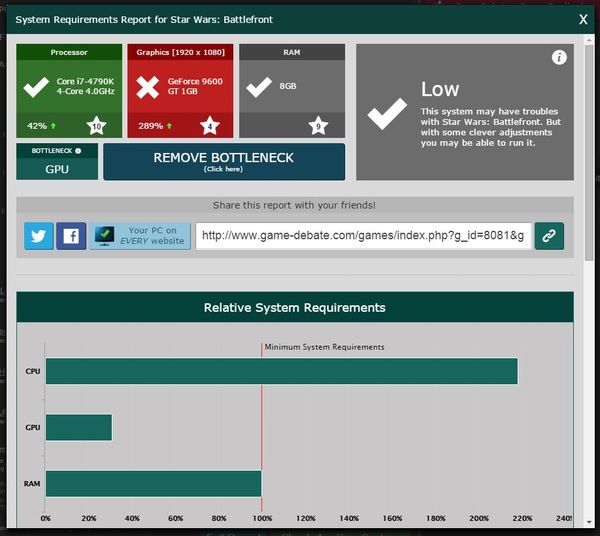
Task: Click the Graphics star rating 4
Action: click(210, 126)
